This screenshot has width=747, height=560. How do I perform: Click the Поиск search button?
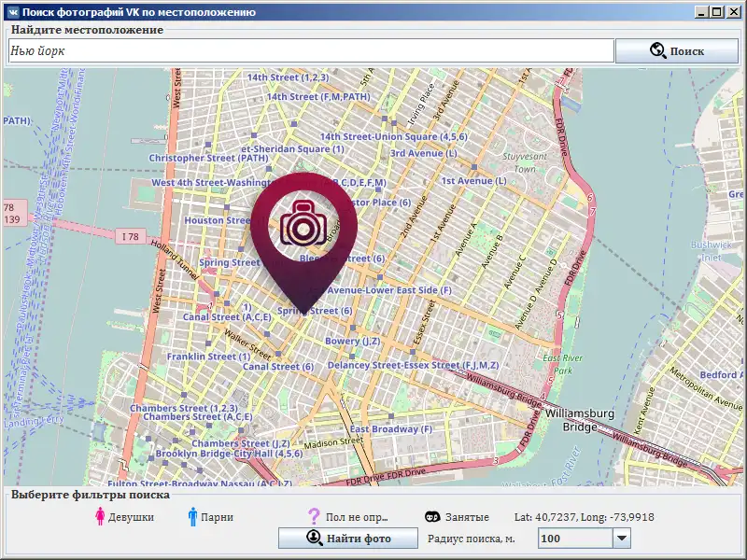[676, 50]
